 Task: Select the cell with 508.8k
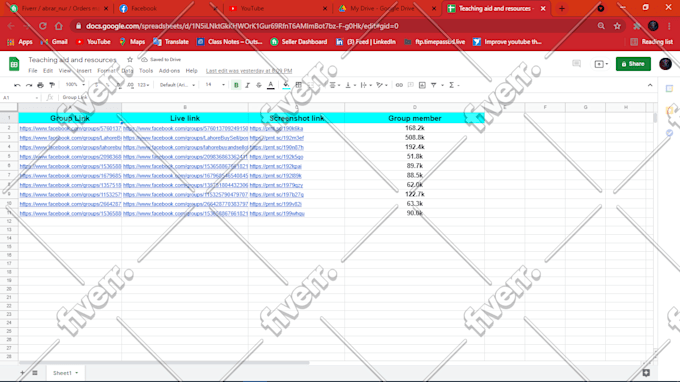(x=415, y=137)
